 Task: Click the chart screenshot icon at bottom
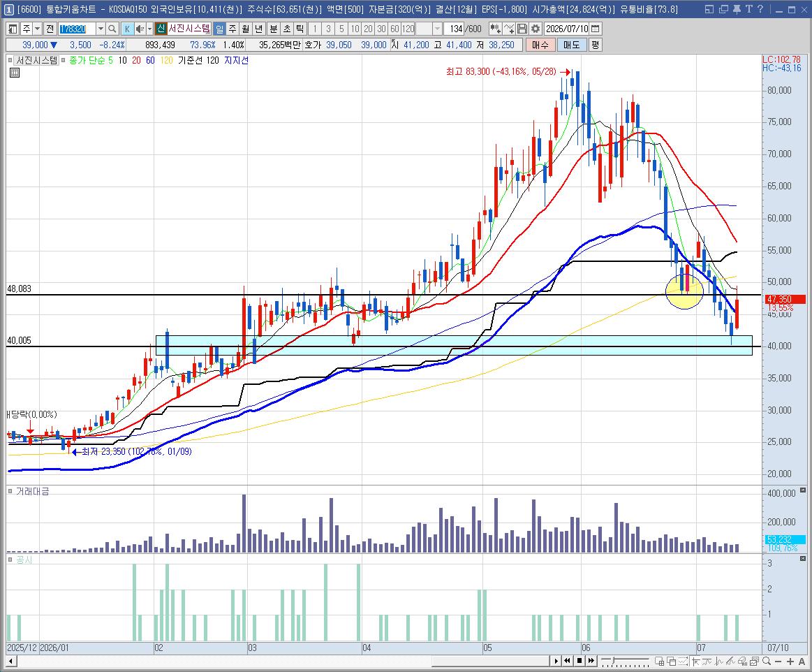click(755, 661)
